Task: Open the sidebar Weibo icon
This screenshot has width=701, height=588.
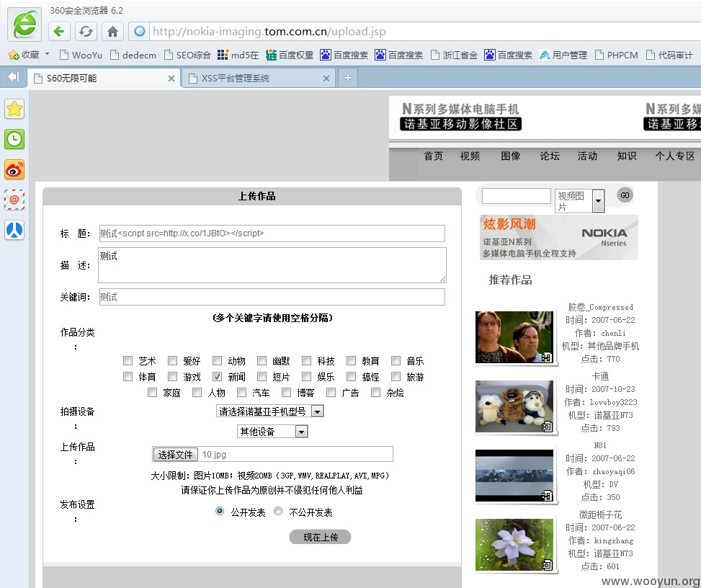Action: tap(14, 169)
